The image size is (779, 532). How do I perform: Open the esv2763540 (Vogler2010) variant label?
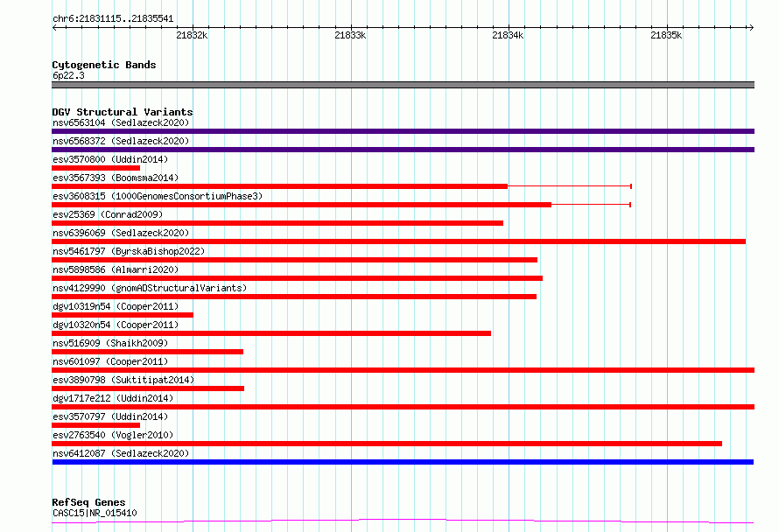tap(113, 435)
